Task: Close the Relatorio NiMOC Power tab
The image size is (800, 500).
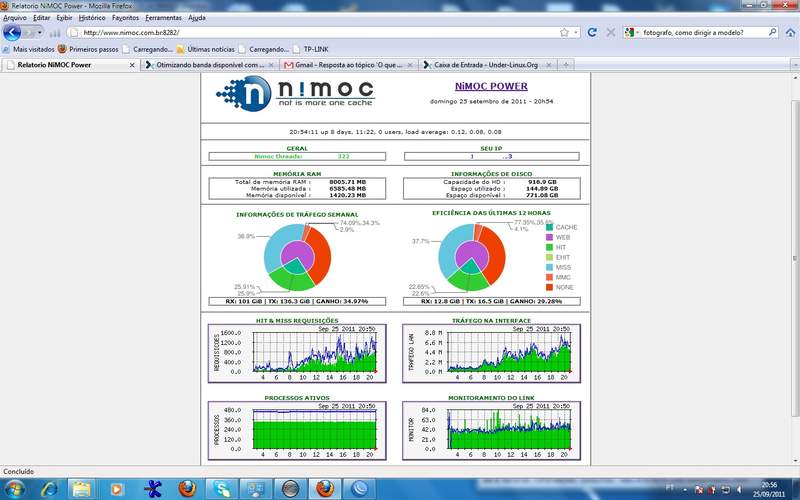Action: (x=132, y=65)
